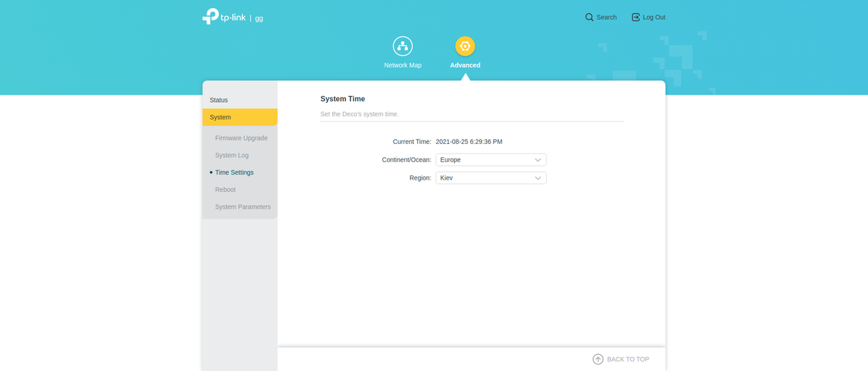Click the Log Out door icon
The width and height of the screenshot is (868, 371).
click(x=635, y=17)
